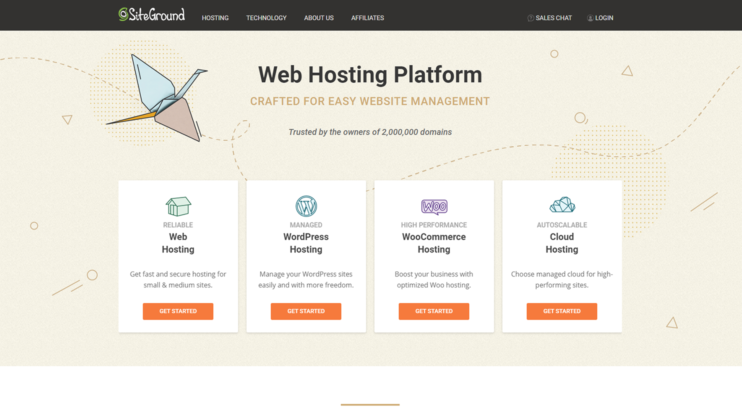Click the 'Web Hosting Platform' headline

pos(370,75)
